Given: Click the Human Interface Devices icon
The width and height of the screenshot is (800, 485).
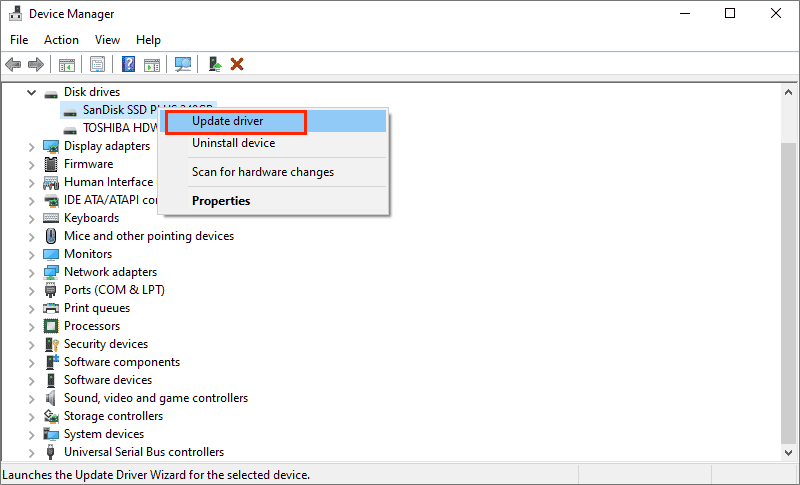Looking at the screenshot, I should point(51,183).
